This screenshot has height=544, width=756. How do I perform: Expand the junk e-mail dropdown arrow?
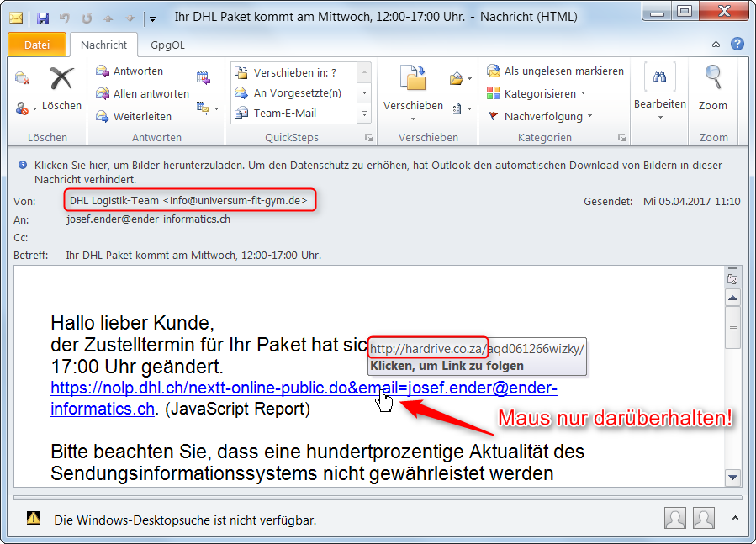34,109
